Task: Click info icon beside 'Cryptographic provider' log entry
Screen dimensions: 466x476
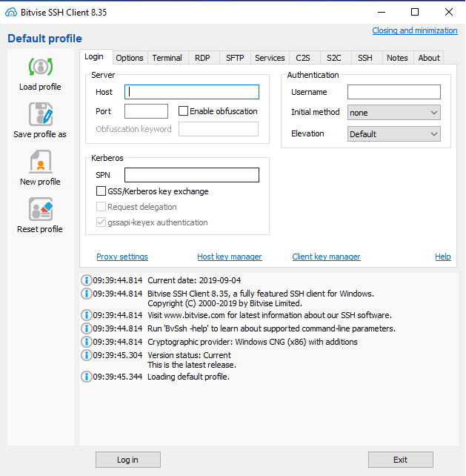Action: tap(87, 342)
